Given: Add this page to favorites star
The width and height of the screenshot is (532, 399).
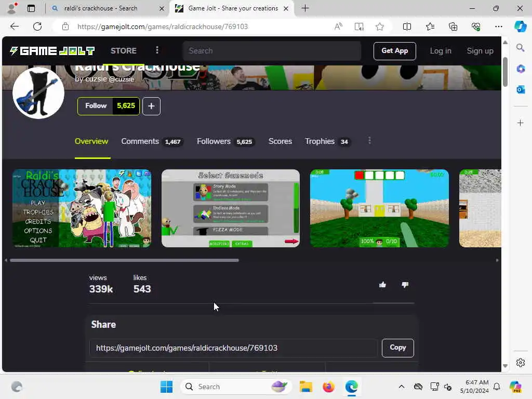Looking at the screenshot, I should (380, 26).
